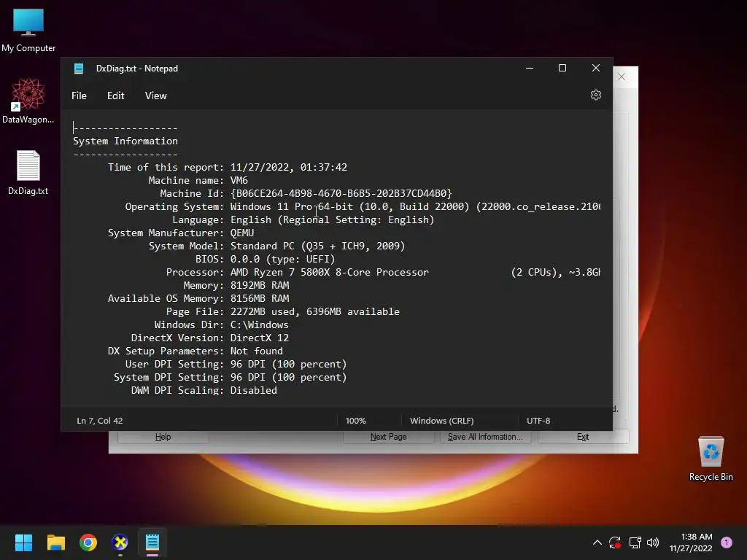Click the sync update tray icon
Screen dimensions: 747x560
click(615, 542)
